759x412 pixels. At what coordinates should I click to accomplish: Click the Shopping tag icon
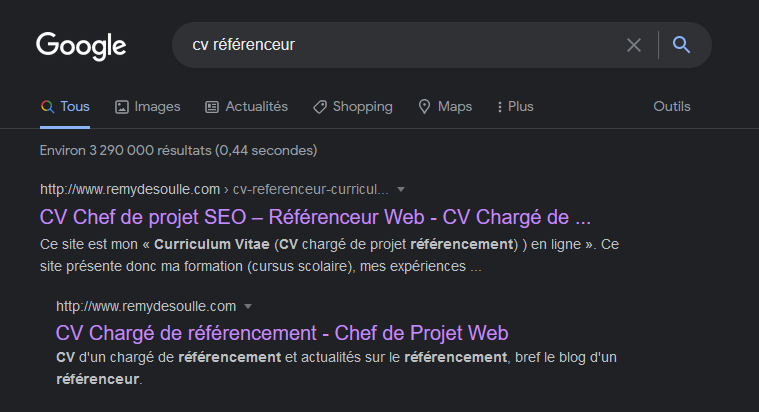(x=320, y=107)
